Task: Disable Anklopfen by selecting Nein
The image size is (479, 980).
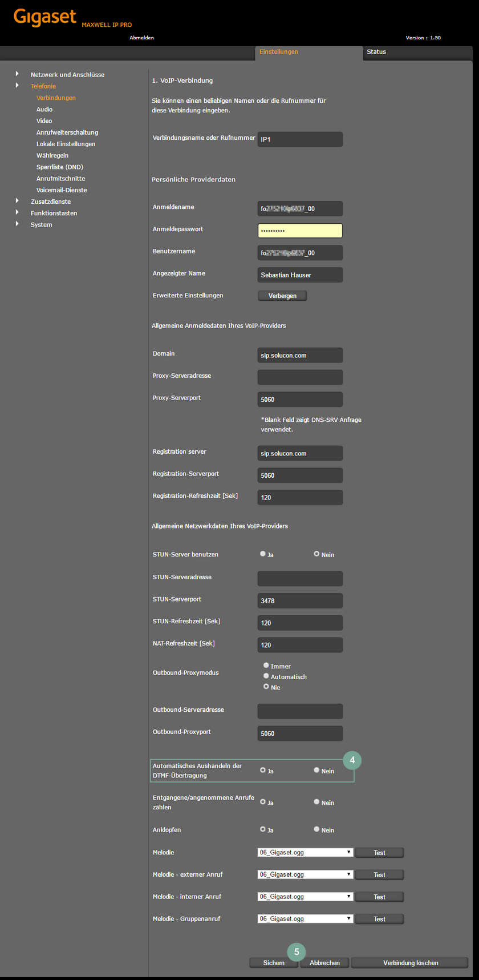Action: 316,829
